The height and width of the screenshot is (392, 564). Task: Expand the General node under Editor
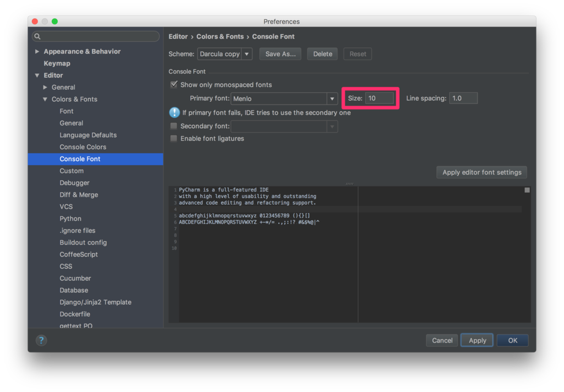tap(45, 87)
